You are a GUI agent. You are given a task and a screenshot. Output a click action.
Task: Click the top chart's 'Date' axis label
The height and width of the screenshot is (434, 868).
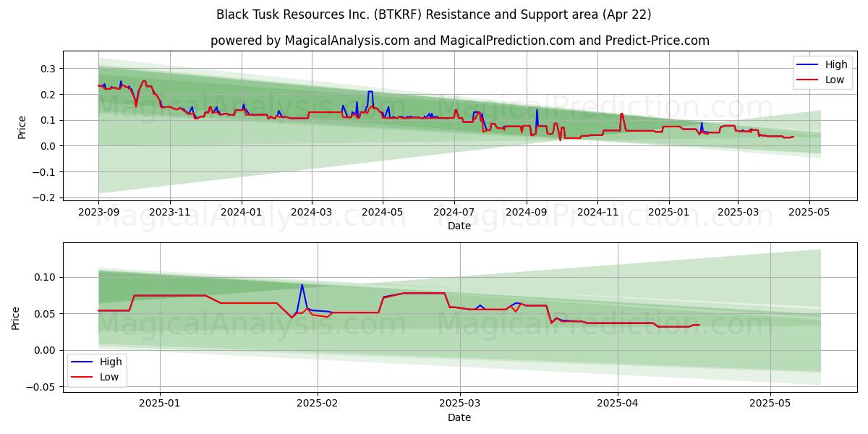pos(459,226)
